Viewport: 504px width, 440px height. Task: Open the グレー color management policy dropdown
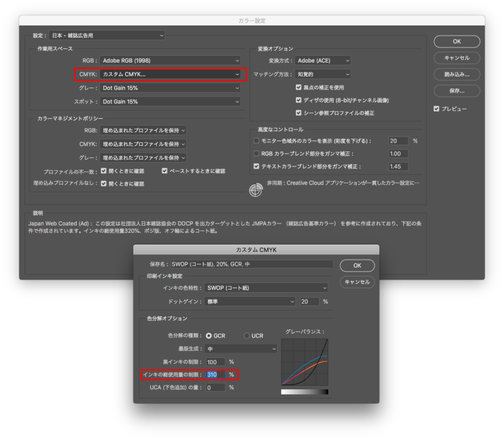pos(143,158)
